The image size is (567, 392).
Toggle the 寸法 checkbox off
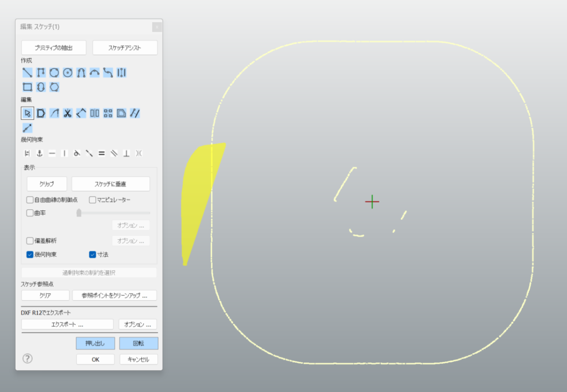[92, 255]
